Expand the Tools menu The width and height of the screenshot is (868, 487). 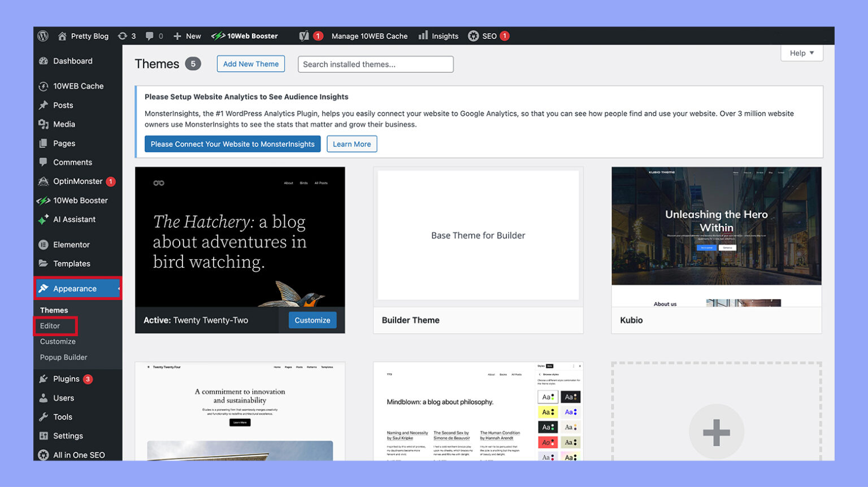[61, 416]
